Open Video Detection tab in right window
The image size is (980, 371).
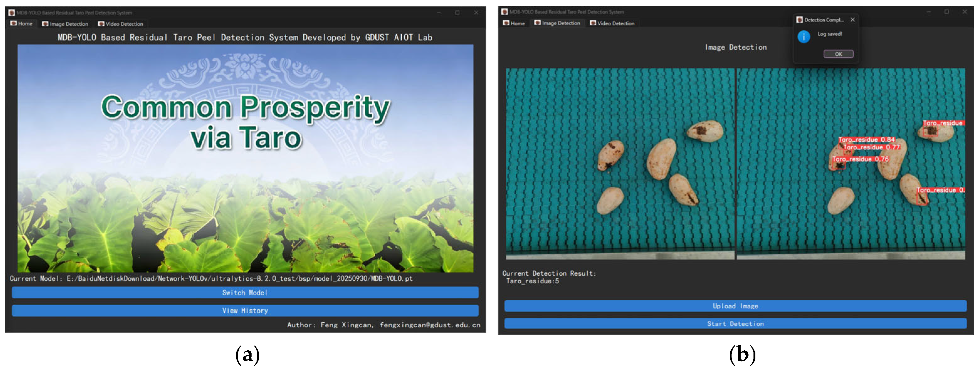coord(616,23)
